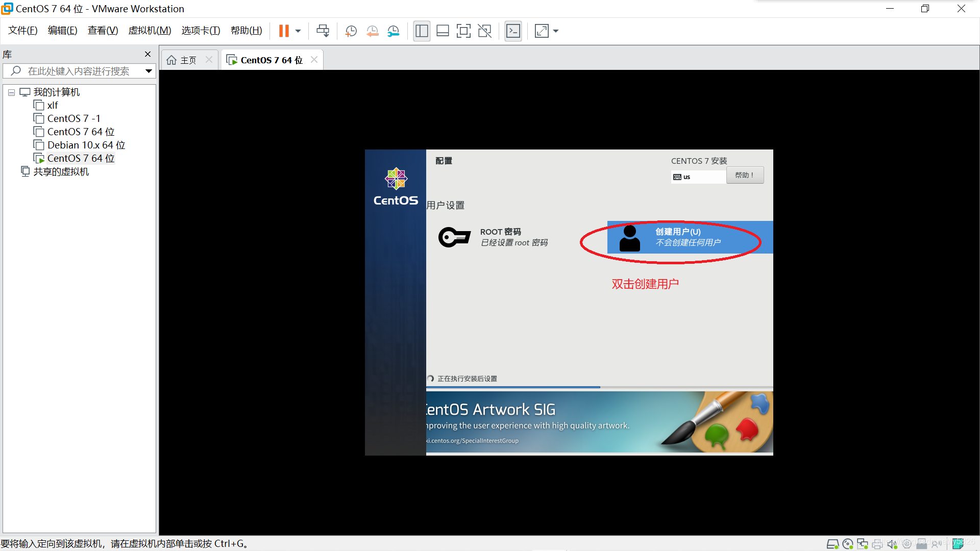Image resolution: width=980 pixels, height=551 pixels.
Task: Select the Debian 10.x 64 位 virtual machine
Action: (x=86, y=145)
